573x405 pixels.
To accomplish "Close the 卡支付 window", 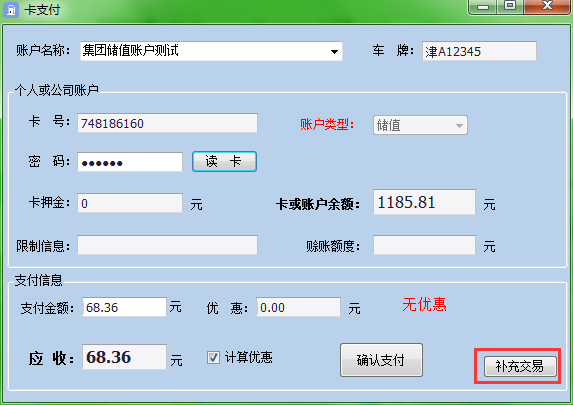I will point(547,7).
